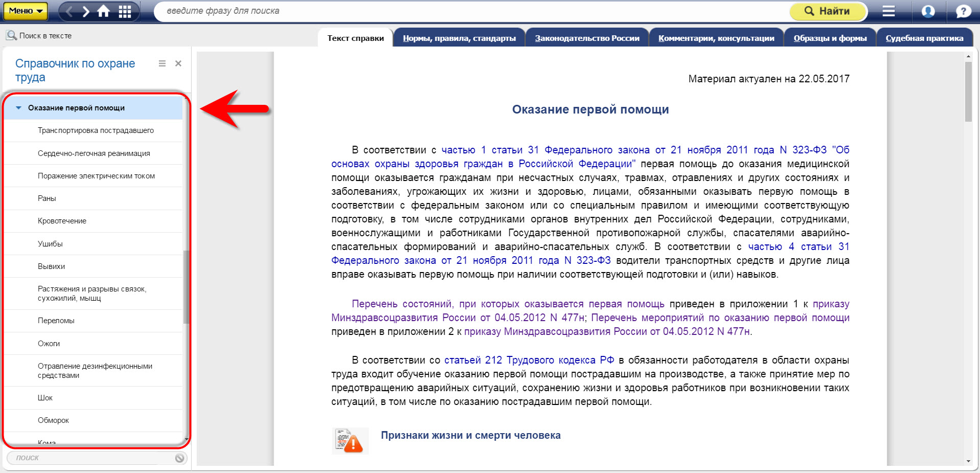Switch to the Судебная практика tab
This screenshot has height=473, width=980.
pyautogui.click(x=924, y=38)
